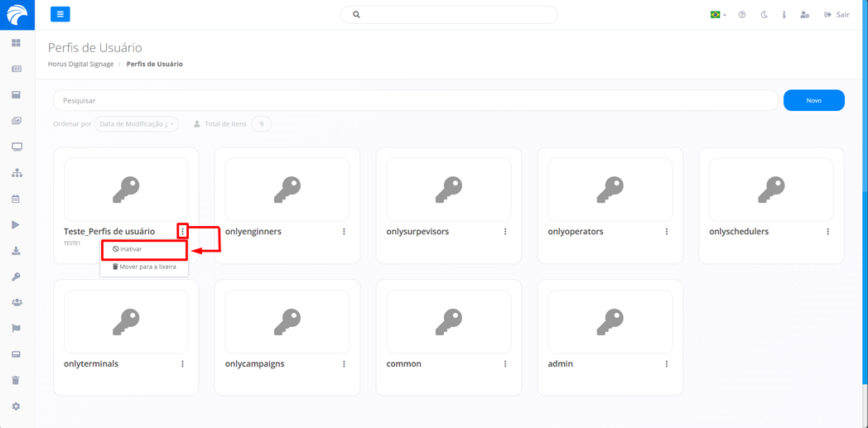The image size is (868, 428).
Task: Click the information i icon
Action: pos(784,15)
